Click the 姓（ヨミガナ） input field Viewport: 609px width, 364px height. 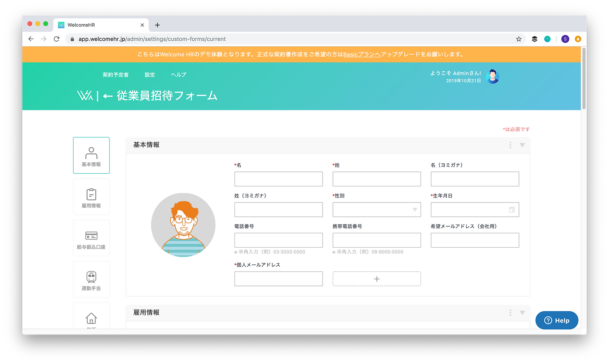(x=279, y=210)
